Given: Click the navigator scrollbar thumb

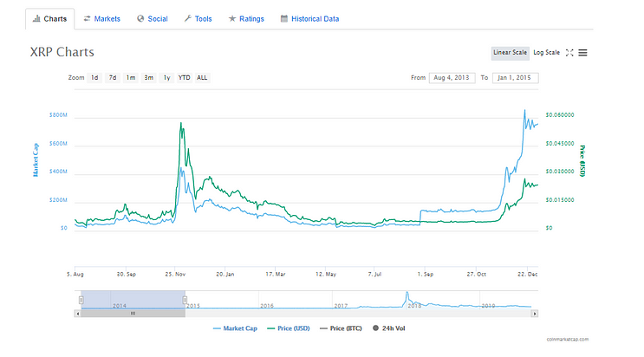Looking at the screenshot, I should click(x=133, y=314).
